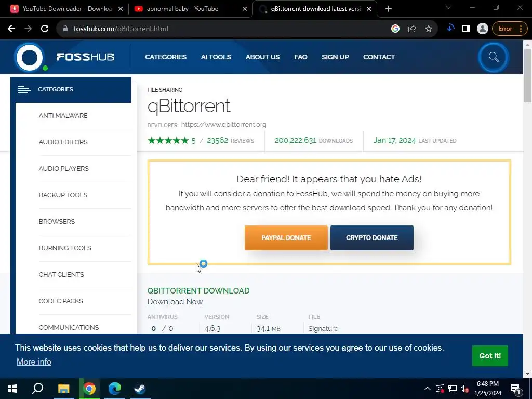Image resolution: width=532 pixels, height=399 pixels.
Task: Open the FAQ page
Action: pyautogui.click(x=301, y=57)
